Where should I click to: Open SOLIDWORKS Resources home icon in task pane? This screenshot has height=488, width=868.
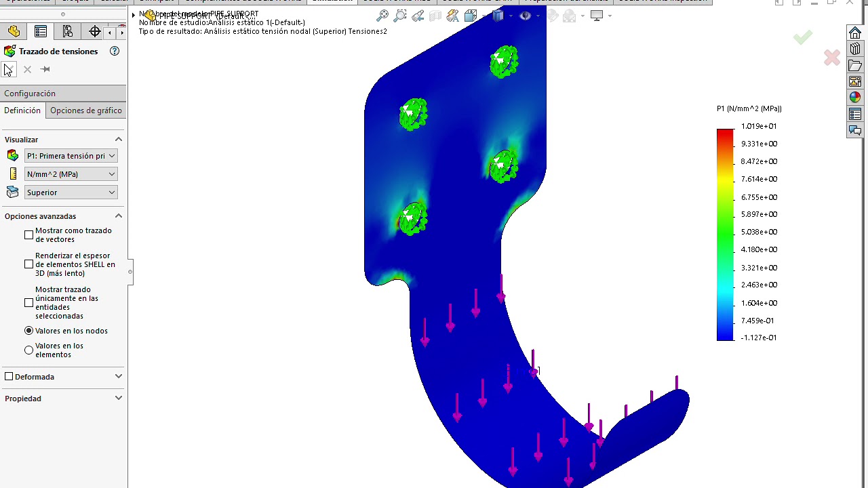pos(855,33)
